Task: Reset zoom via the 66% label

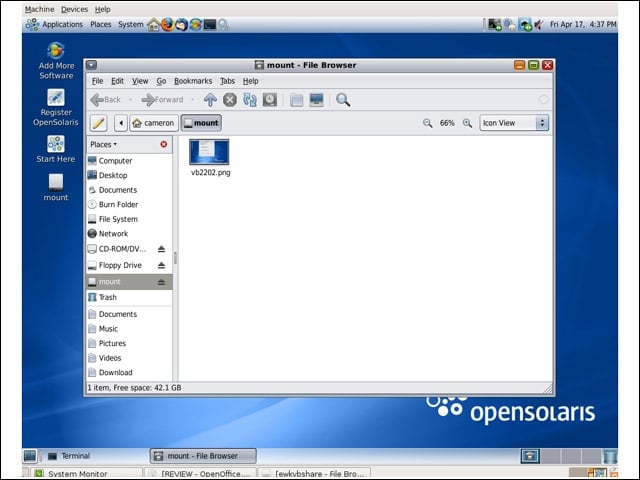Action: [447, 123]
